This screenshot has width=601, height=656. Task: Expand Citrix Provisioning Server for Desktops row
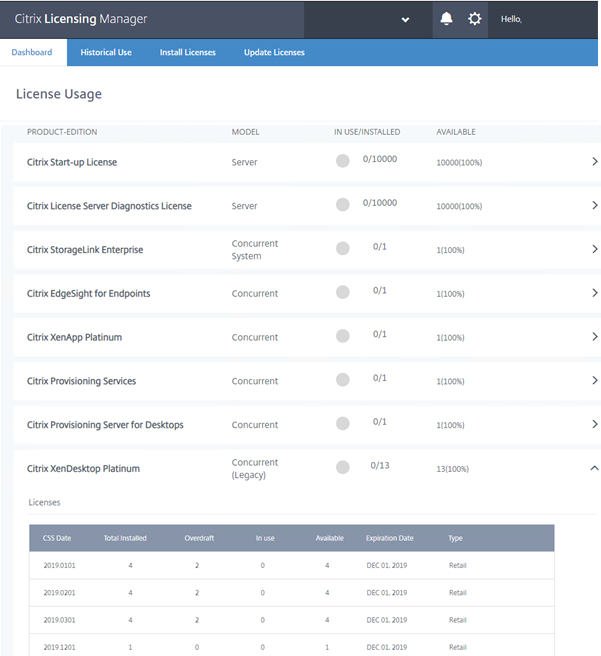pos(595,424)
